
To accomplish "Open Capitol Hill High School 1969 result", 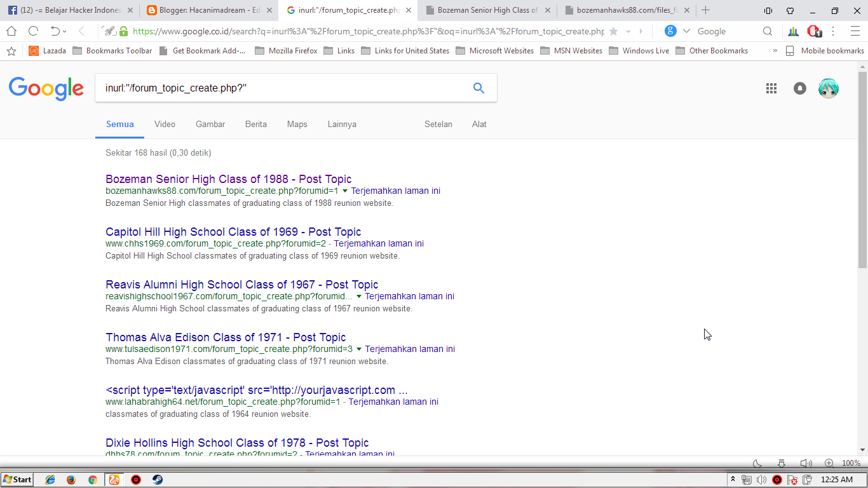I will click(x=233, y=232).
